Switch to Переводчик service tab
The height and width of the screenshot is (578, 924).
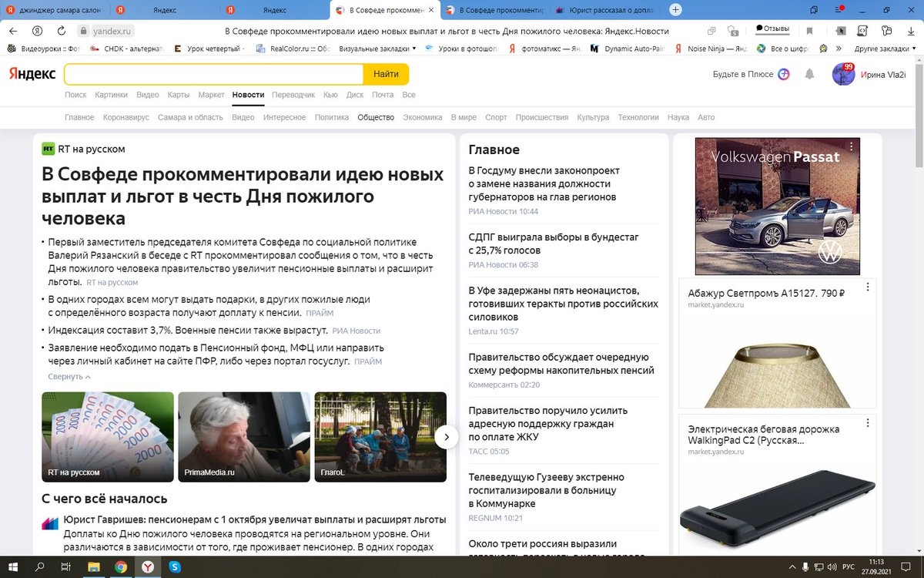point(293,95)
